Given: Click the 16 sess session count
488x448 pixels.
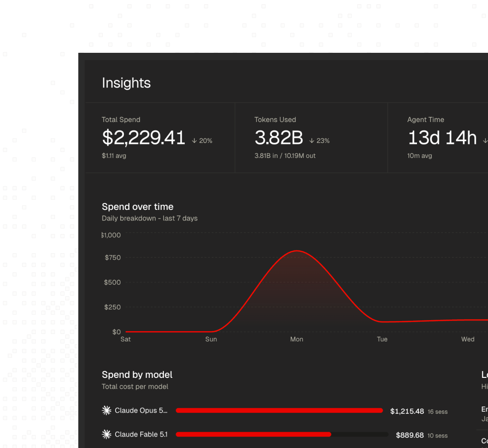Looking at the screenshot, I should [x=437, y=412].
